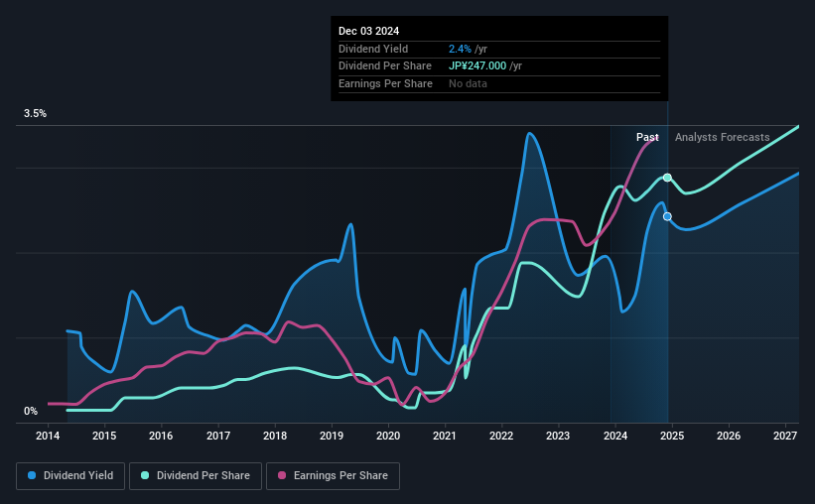Click the teal Dividend Per Share legend dot
The image size is (815, 504).
pos(145,475)
